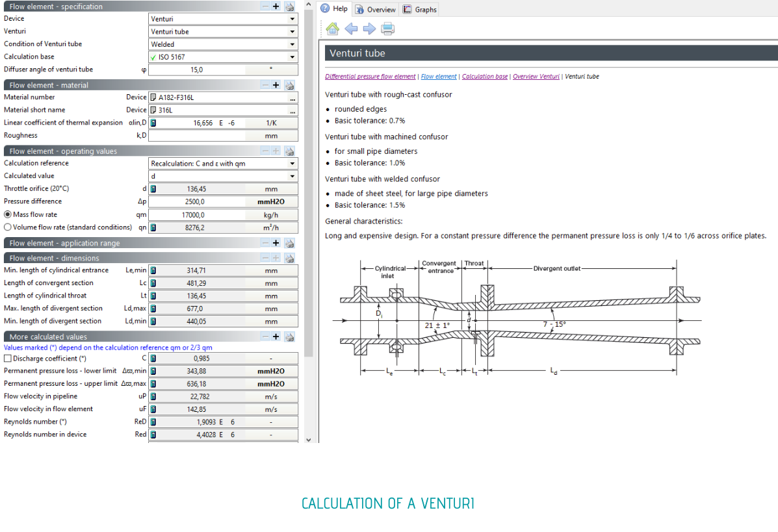Click the plus icon of Flow element - application range
This screenshot has width=778, height=532.
pos(276,243)
